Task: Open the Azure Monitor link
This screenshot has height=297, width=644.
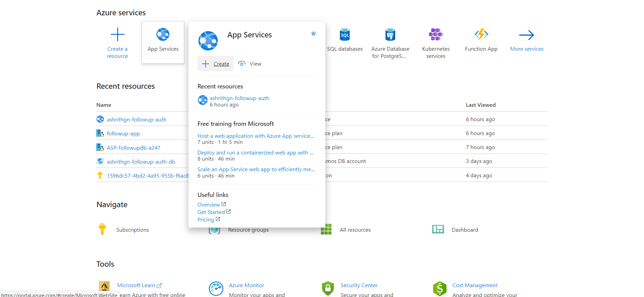Action: tap(247, 285)
